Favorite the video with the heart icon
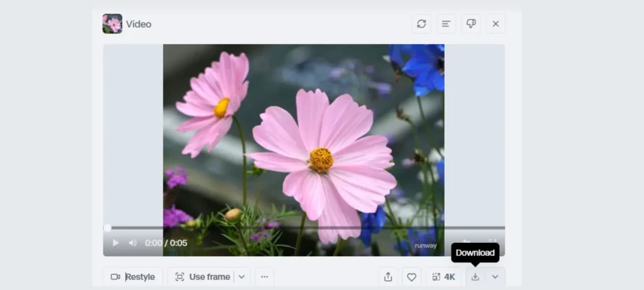644x290 pixels. pyautogui.click(x=411, y=277)
